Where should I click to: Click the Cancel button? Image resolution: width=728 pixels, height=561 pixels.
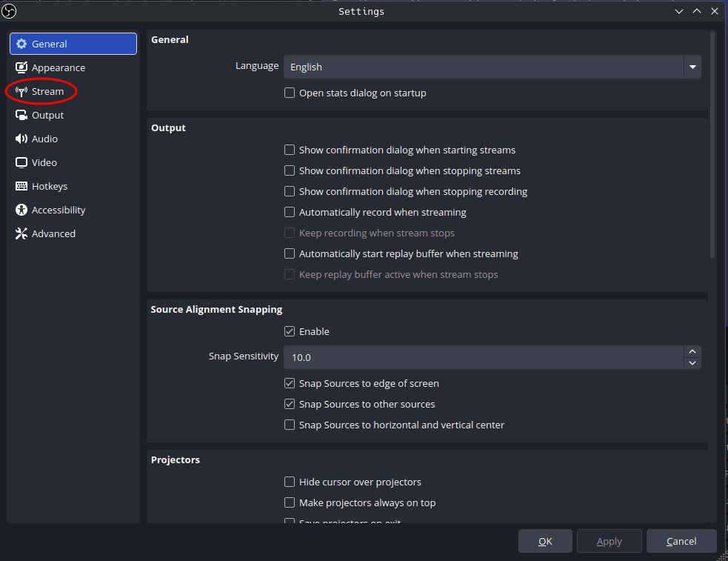[681, 541]
